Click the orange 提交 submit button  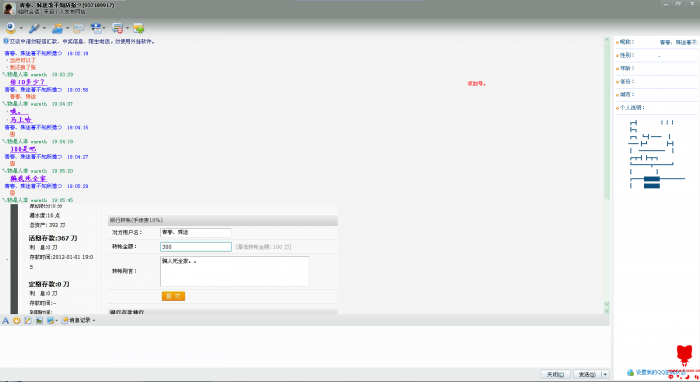pos(173,296)
